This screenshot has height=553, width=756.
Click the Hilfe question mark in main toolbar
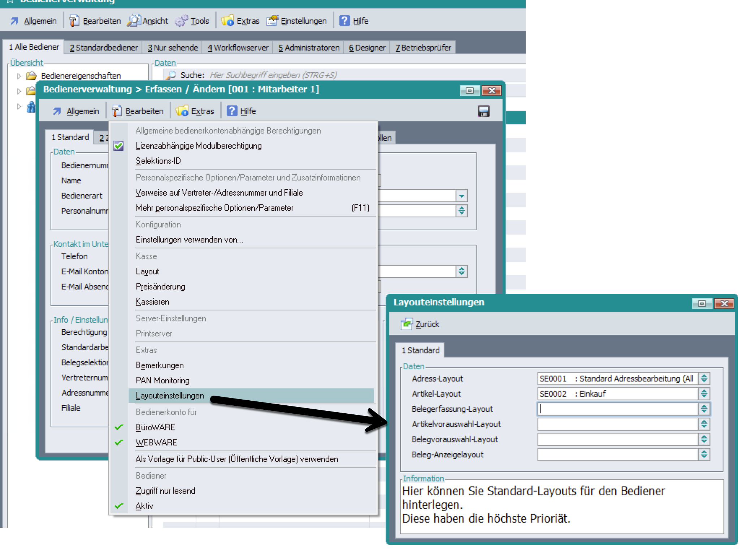(x=345, y=21)
